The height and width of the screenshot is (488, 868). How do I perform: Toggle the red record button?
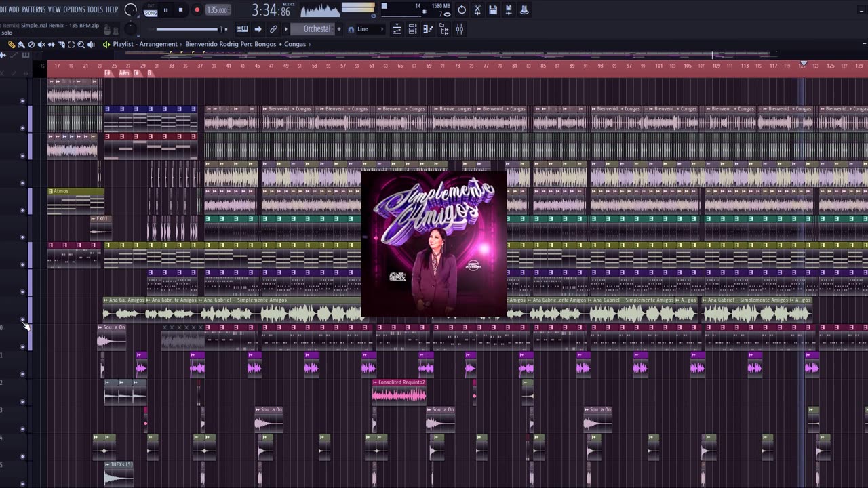tap(197, 10)
